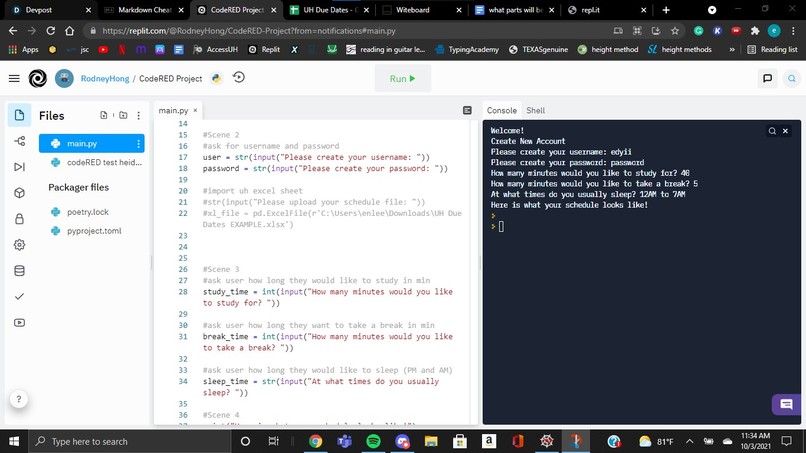Close the main.py editor tab

pyautogui.click(x=195, y=110)
